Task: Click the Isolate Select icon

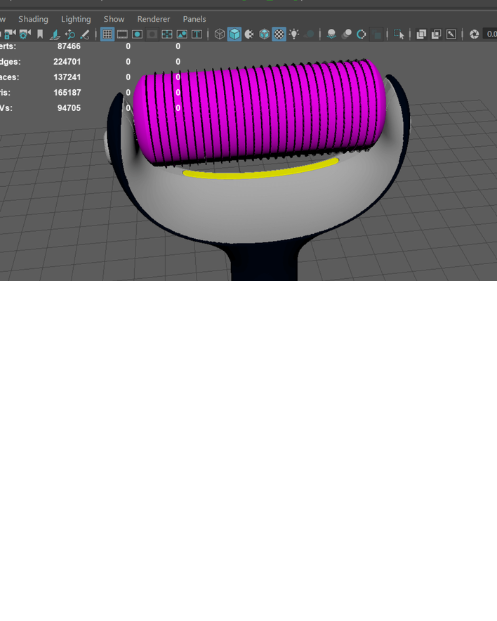Action: click(399, 34)
